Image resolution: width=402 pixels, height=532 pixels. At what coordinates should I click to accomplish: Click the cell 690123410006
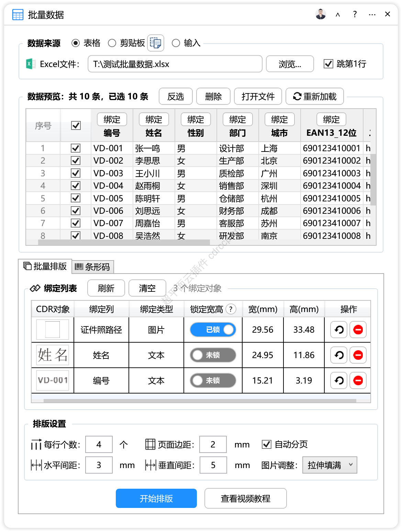[x=332, y=211]
